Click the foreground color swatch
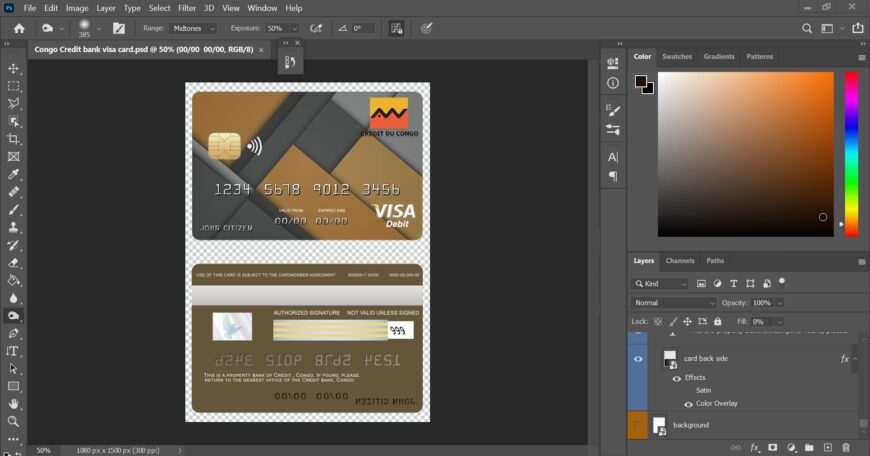The width and height of the screenshot is (870, 456). click(641, 81)
